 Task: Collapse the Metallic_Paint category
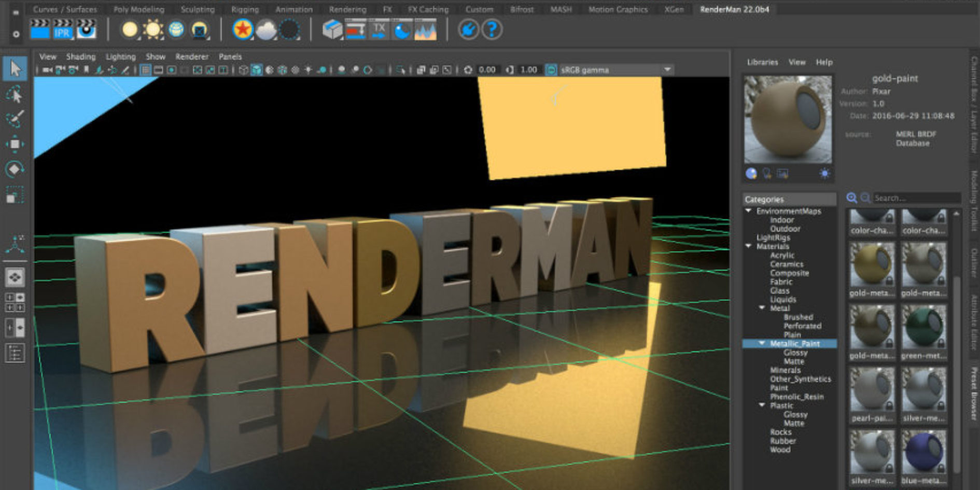pyautogui.click(x=762, y=343)
